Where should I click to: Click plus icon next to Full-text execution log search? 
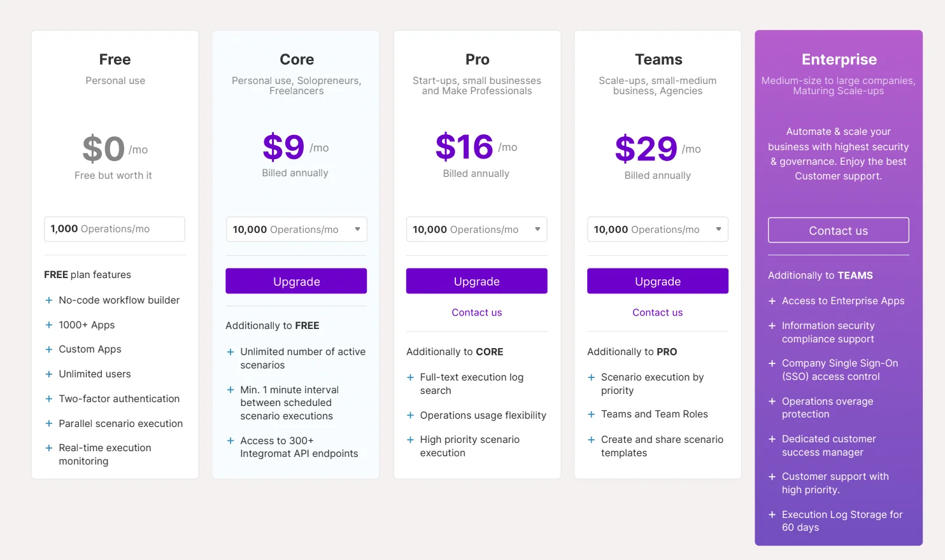(x=411, y=377)
